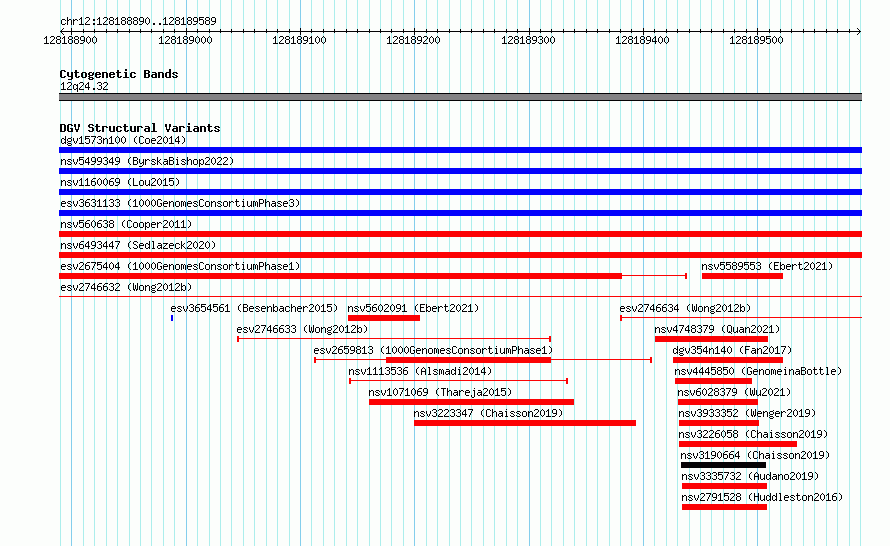Open nsv4445850 (GenomeinaBottle) variant
890x546 pixels.
758,371
